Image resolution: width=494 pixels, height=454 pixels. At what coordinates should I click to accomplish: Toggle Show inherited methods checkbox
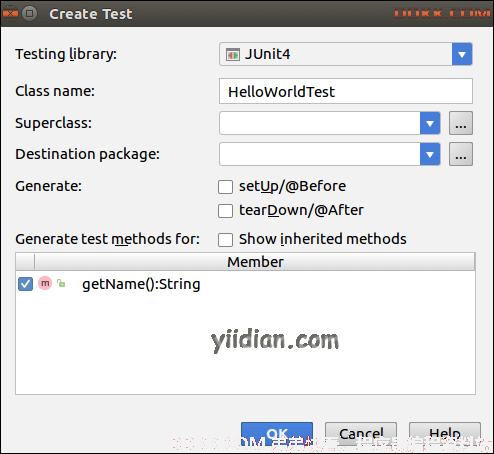pos(225,240)
